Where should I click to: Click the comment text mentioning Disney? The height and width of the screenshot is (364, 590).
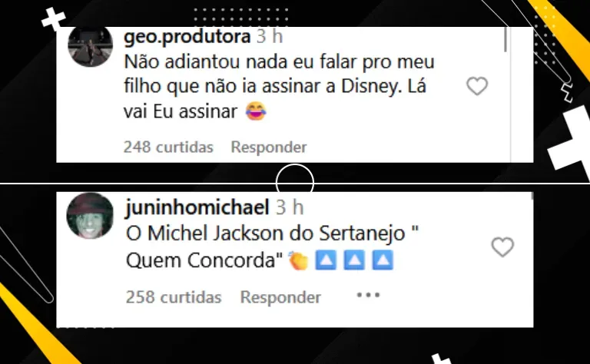(x=279, y=87)
